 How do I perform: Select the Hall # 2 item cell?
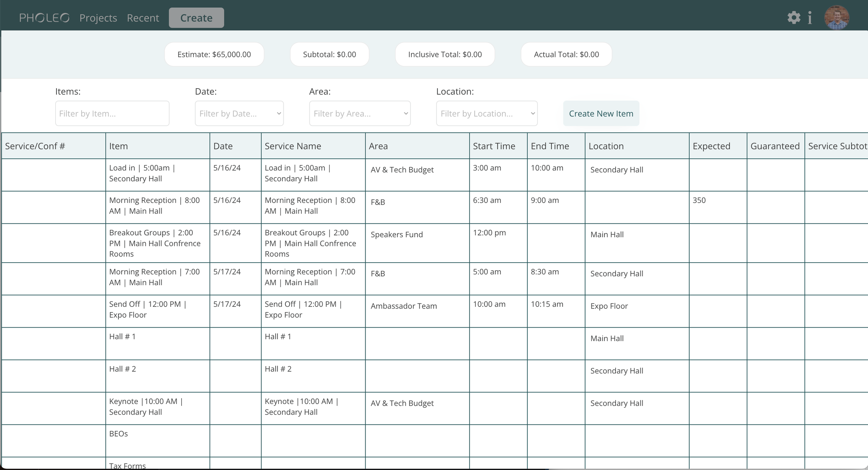[158, 376]
